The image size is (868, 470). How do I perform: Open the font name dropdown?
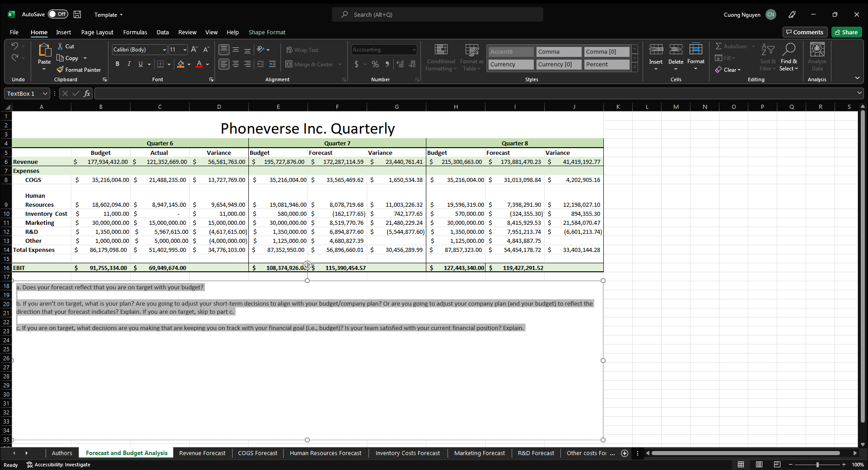164,50
